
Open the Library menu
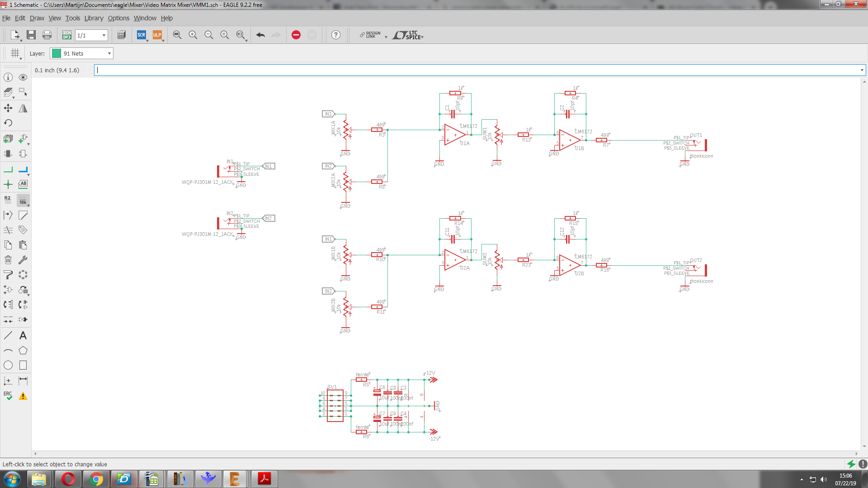94,18
